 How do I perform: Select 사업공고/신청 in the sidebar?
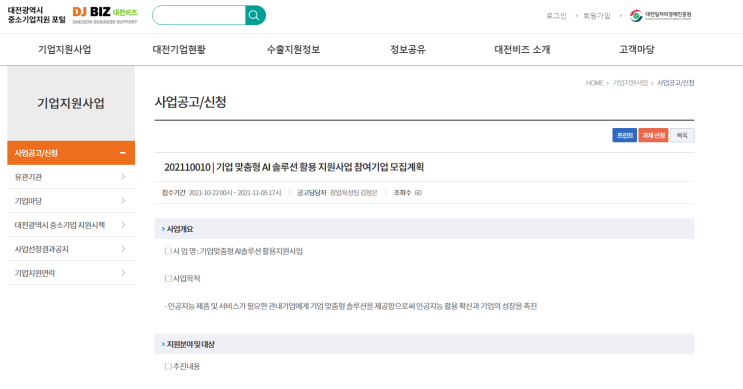[71, 153]
